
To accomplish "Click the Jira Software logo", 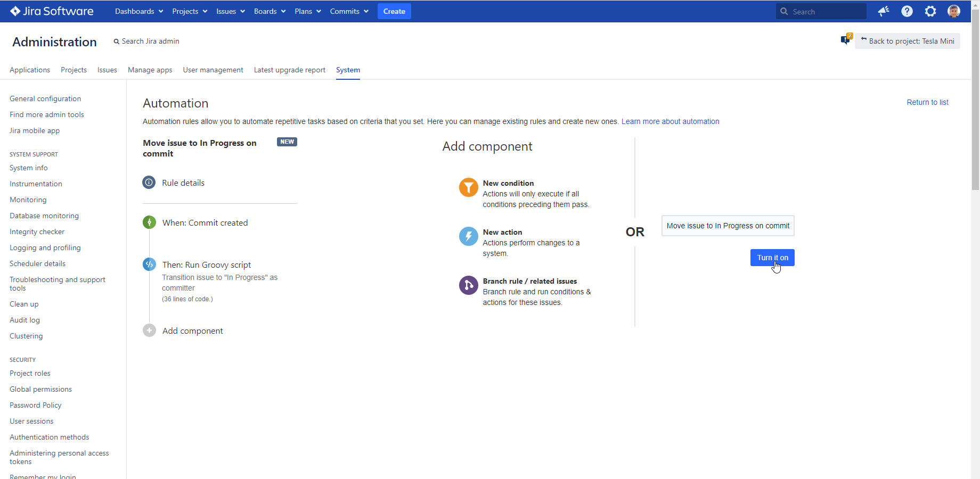I will (x=51, y=11).
